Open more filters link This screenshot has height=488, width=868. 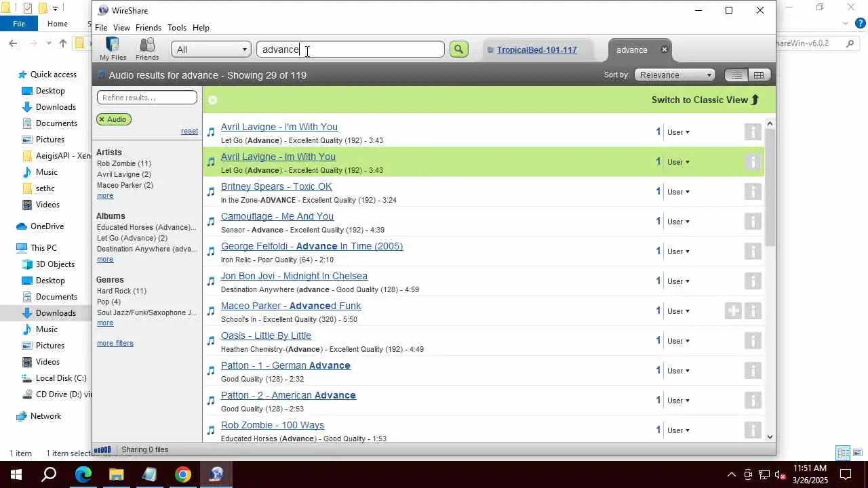coord(115,344)
